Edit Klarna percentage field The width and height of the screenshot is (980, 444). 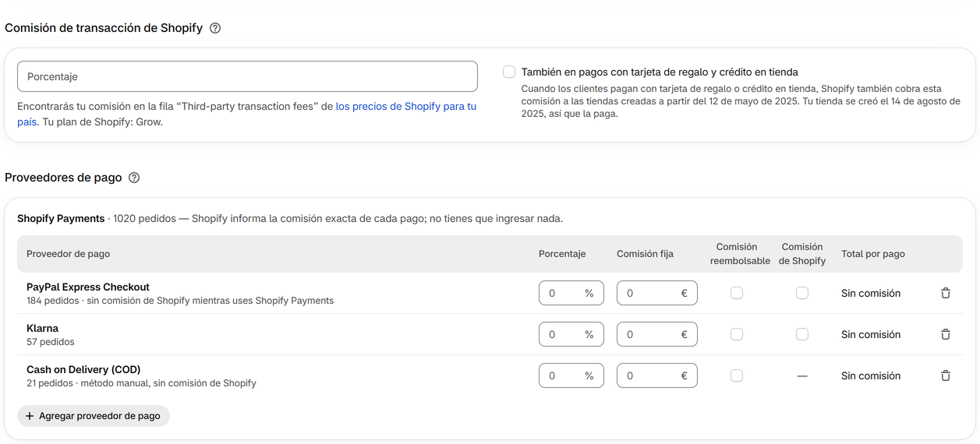pyautogui.click(x=571, y=334)
